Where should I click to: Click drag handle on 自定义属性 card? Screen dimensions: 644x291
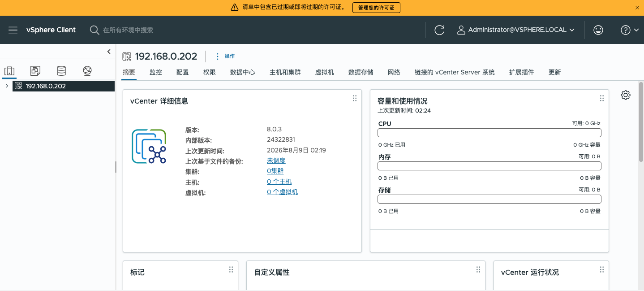[478, 269]
